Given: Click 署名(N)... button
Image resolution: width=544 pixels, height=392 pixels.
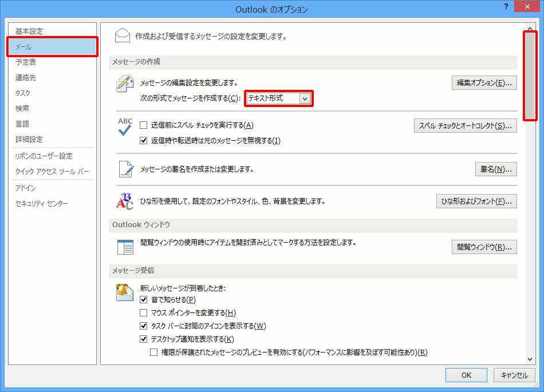Looking at the screenshot, I should click(496, 169).
